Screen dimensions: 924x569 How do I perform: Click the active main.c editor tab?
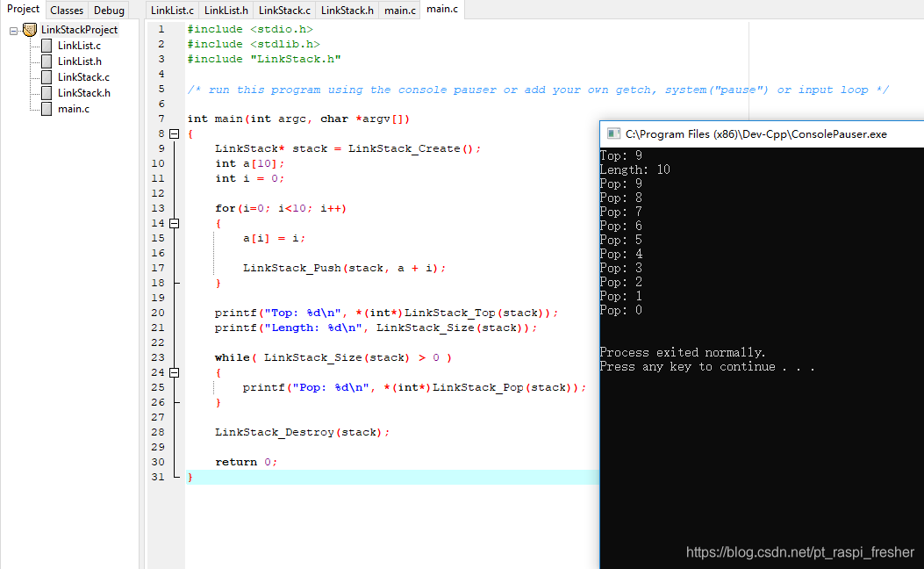coord(442,10)
